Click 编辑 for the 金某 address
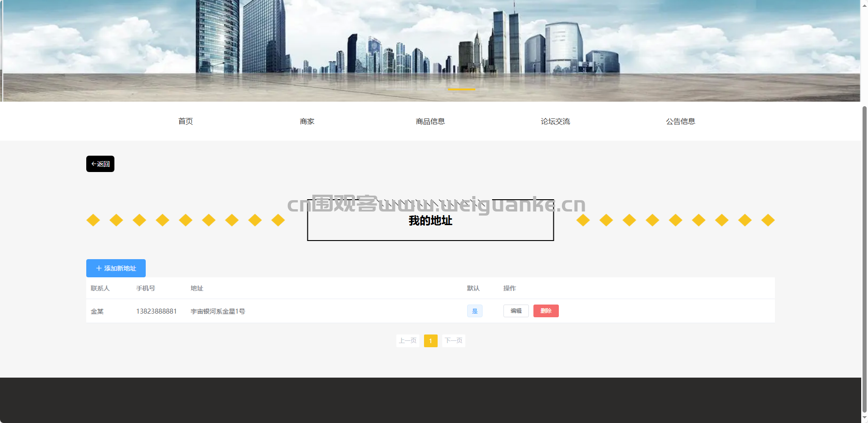This screenshot has width=868, height=423. (516, 311)
